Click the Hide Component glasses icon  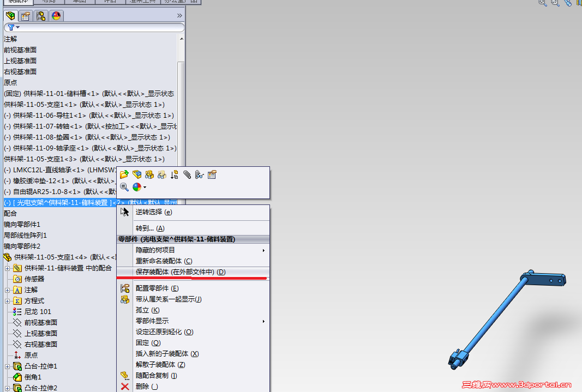149,176
